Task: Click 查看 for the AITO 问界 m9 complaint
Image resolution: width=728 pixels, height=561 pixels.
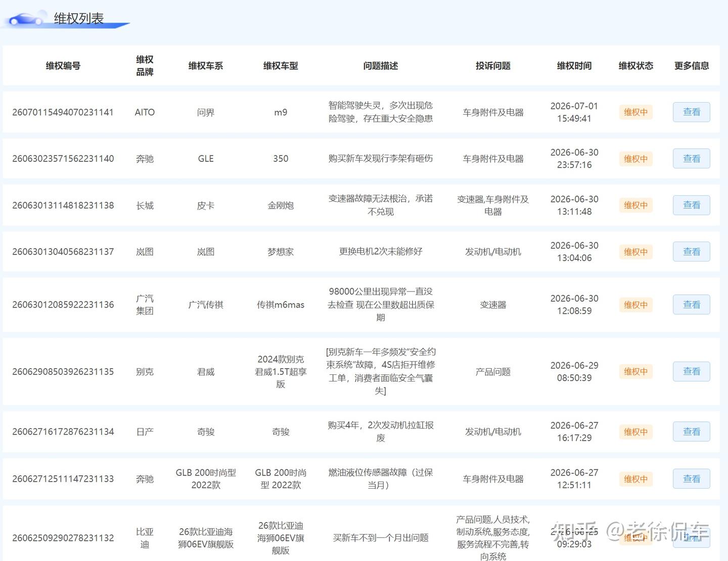Action: click(691, 112)
